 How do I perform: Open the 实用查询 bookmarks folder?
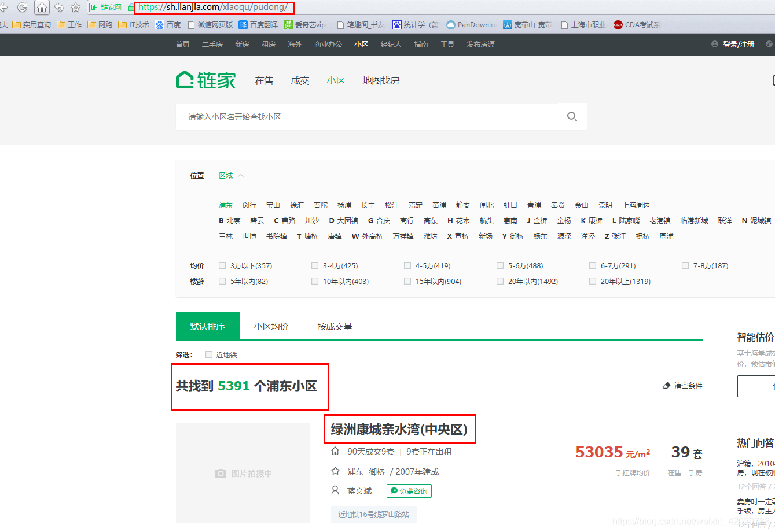(32, 25)
